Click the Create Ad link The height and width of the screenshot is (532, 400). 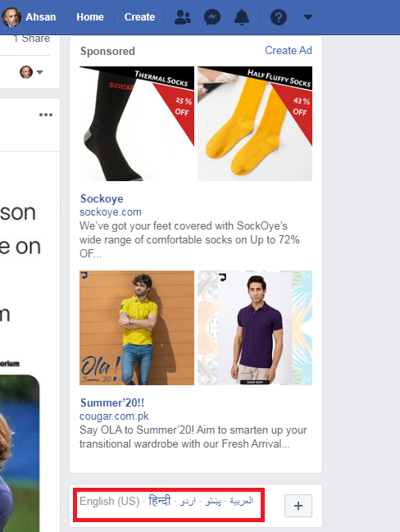[289, 50]
